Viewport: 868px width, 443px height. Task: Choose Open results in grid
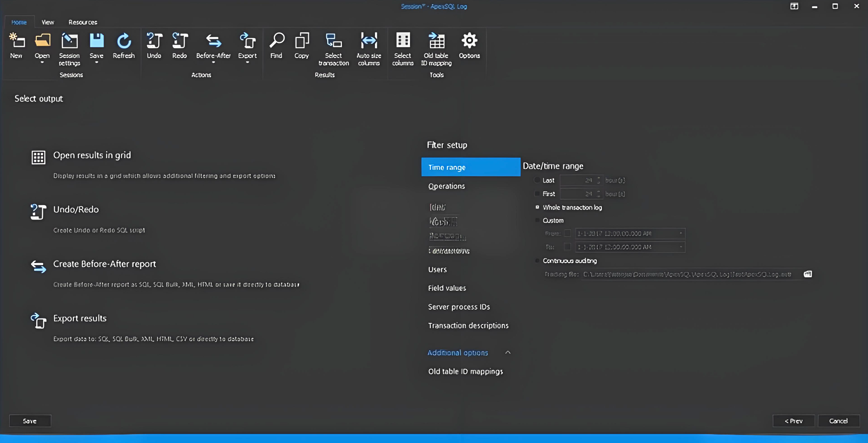coord(92,155)
